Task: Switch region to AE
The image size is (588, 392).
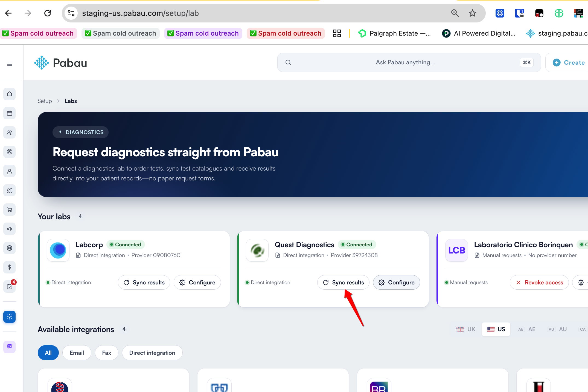Action: pos(526,329)
